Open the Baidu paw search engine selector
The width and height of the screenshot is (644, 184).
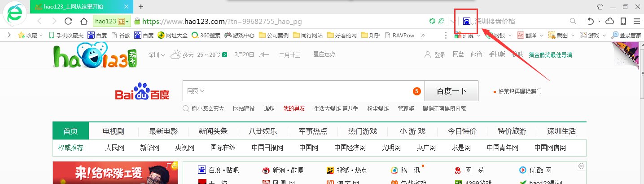coord(467,21)
